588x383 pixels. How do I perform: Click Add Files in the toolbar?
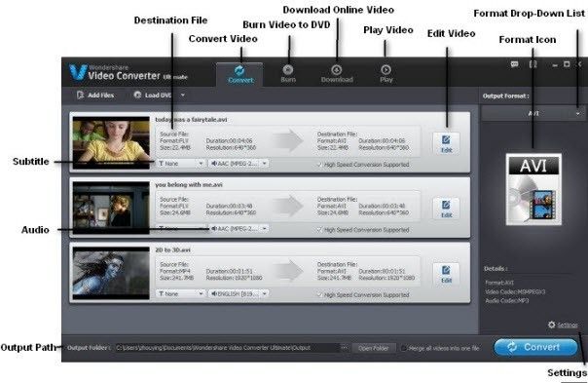tap(95, 95)
